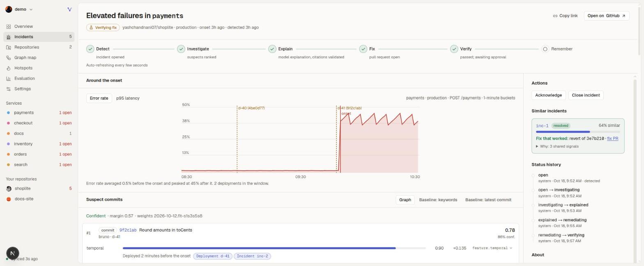Click the d-40 (4be0d77) deployment marker

coord(251,108)
